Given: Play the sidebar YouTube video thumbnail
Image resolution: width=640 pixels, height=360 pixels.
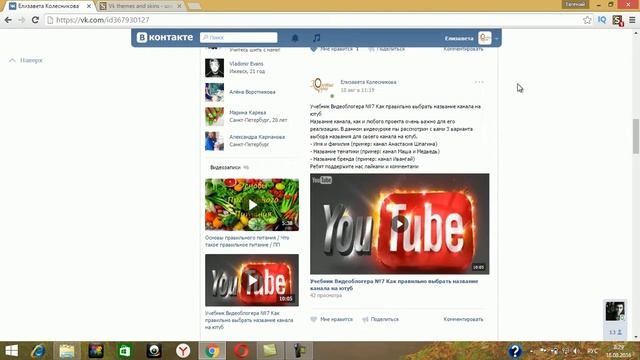Looking at the screenshot, I should pyautogui.click(x=252, y=280).
